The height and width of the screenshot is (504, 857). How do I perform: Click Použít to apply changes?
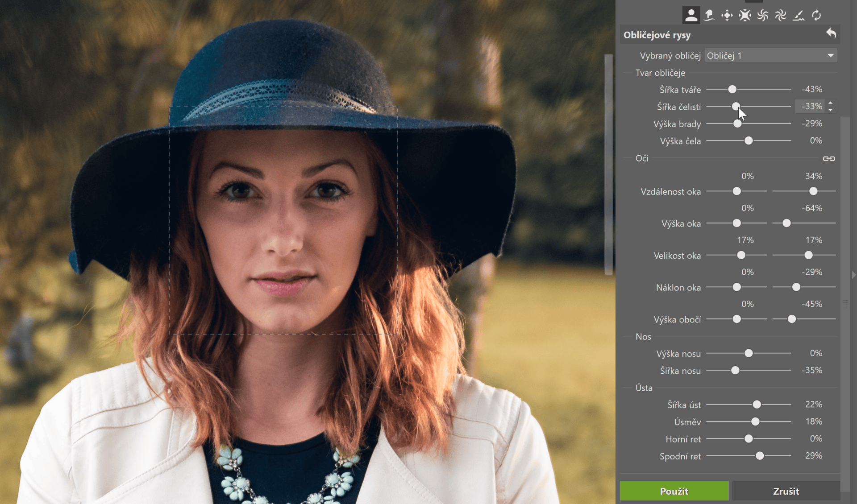coord(674,491)
